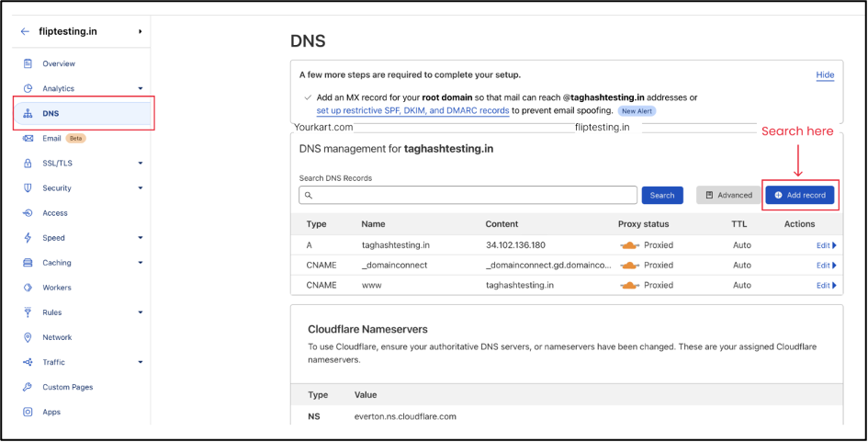Viewport: 868px width, 442px height.
Task: Expand the Caching menu arrow
Action: point(140,263)
